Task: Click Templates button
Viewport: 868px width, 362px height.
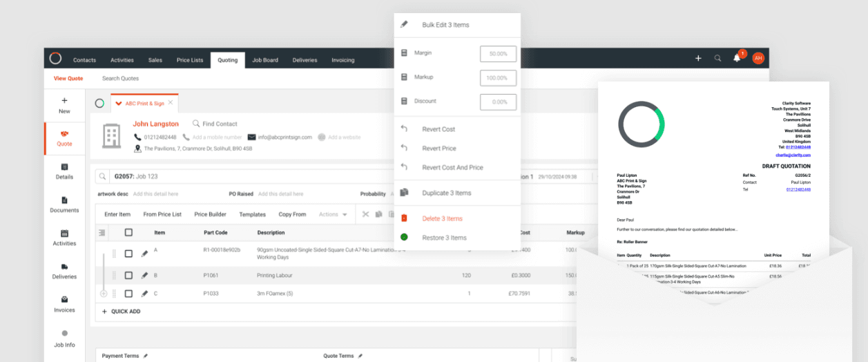Action: 252,214
